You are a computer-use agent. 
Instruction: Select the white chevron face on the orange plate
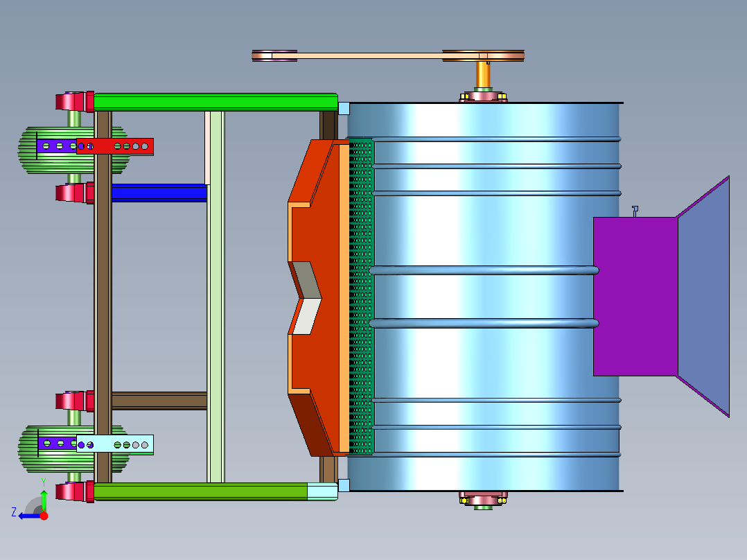pyautogui.click(x=306, y=316)
